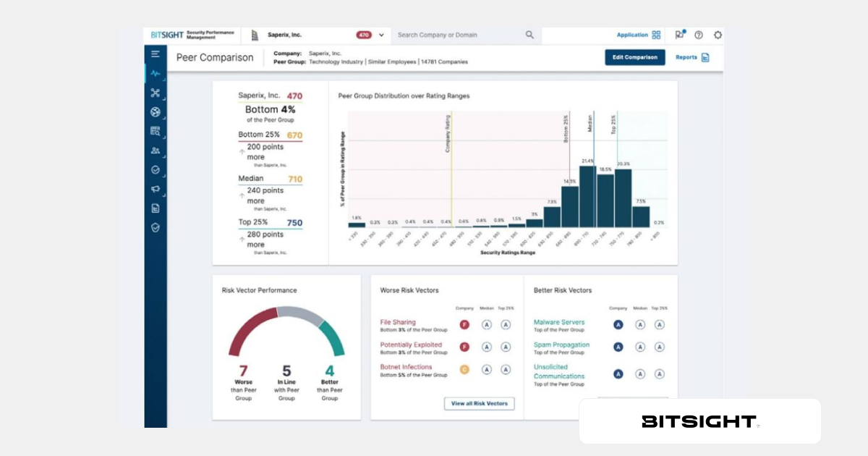Open the globe sidebar icon
This screenshot has width=868, height=456.
[155, 112]
